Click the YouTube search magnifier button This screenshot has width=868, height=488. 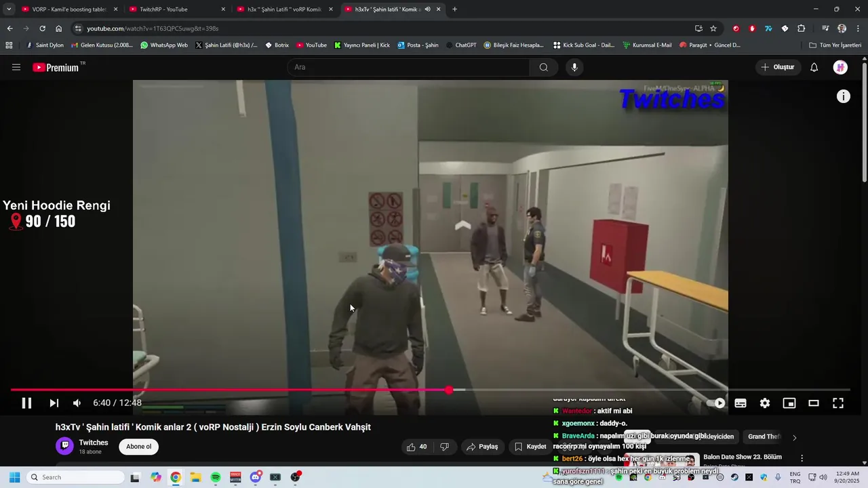(544, 67)
